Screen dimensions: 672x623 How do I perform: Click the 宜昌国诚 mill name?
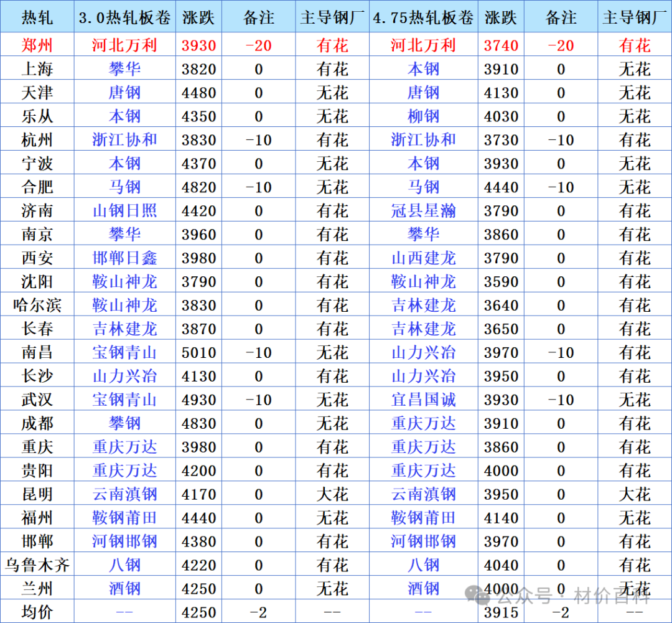[x=424, y=399]
